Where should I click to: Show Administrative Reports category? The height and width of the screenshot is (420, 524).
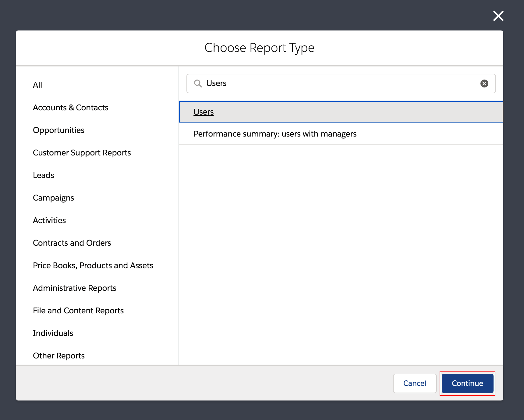click(x=75, y=288)
